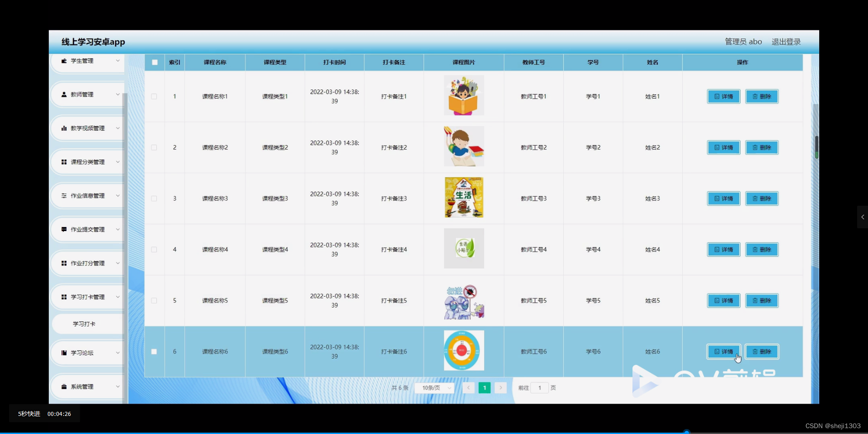Screen dimensions: 868x434
Task: Open the 10条/页 page size dropdown
Action: point(434,387)
